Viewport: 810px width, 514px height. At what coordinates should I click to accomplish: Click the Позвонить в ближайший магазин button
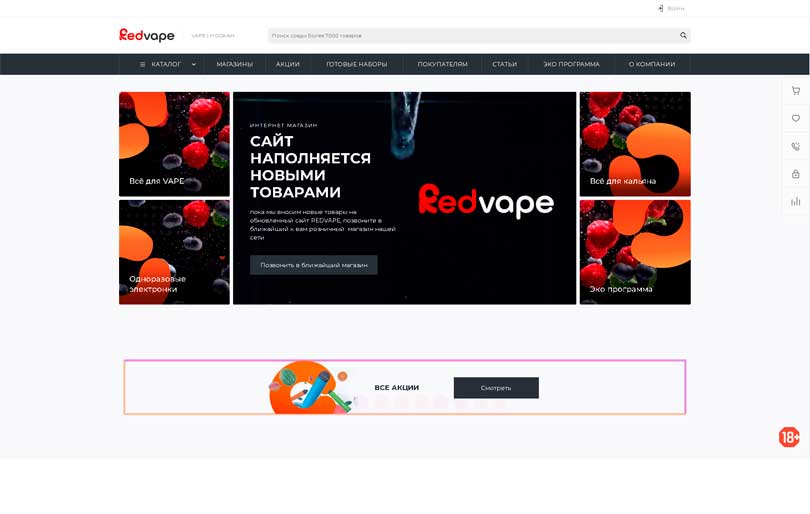(314, 265)
